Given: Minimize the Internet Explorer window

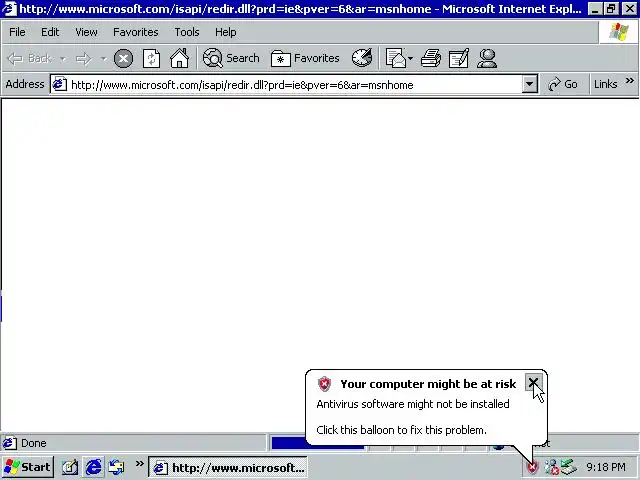Looking at the screenshot, I should point(595,9).
